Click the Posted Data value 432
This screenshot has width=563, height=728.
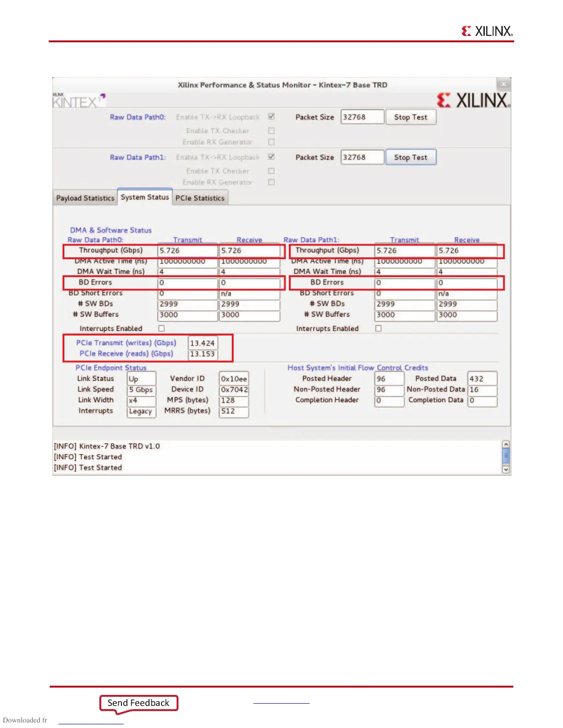483,379
